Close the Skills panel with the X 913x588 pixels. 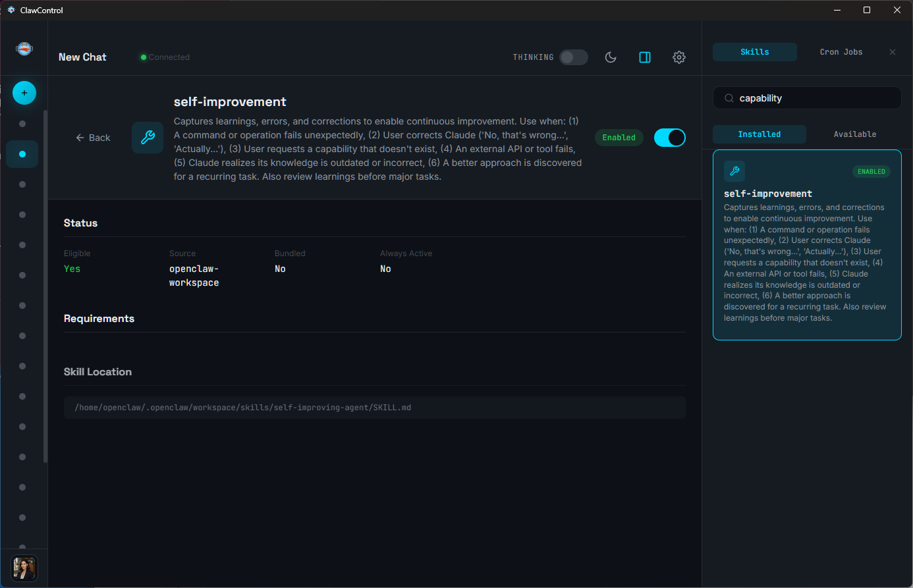(x=893, y=51)
